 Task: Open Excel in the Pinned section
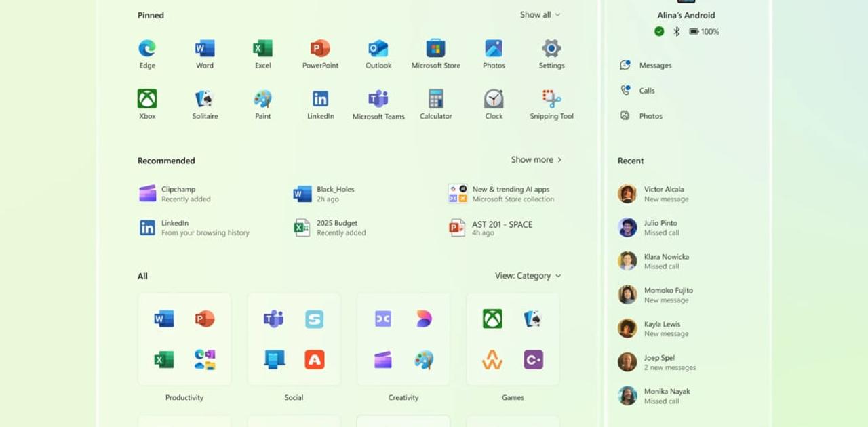coord(262,54)
